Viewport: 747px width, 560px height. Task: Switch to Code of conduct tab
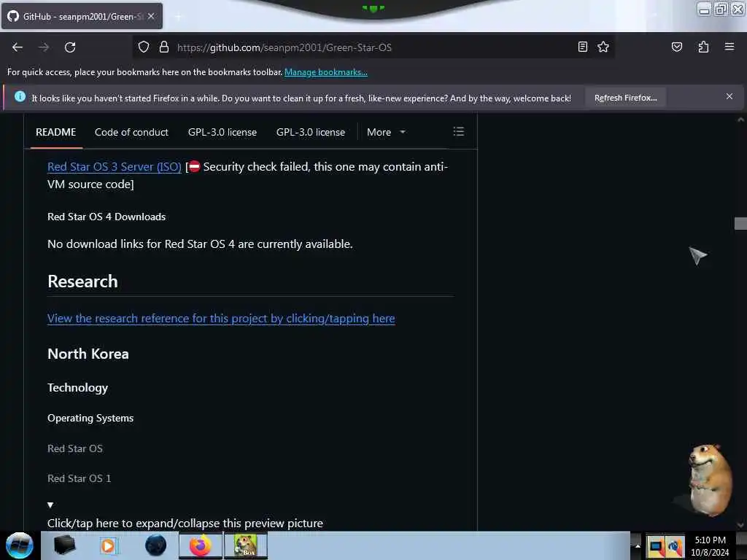click(131, 132)
